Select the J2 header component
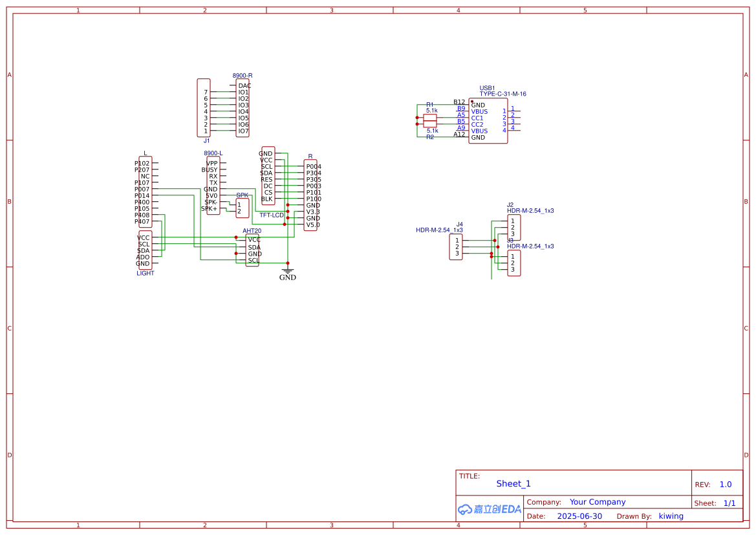 click(x=514, y=228)
